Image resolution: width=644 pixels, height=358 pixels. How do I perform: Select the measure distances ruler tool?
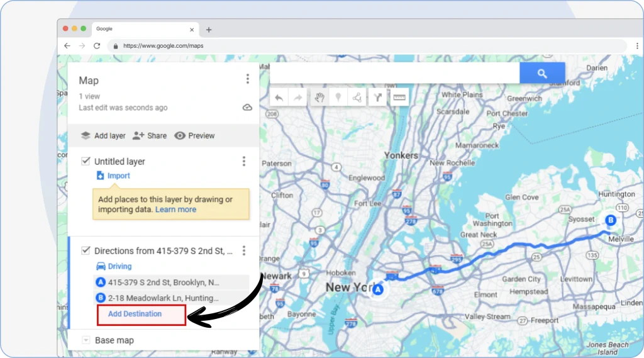(x=399, y=98)
